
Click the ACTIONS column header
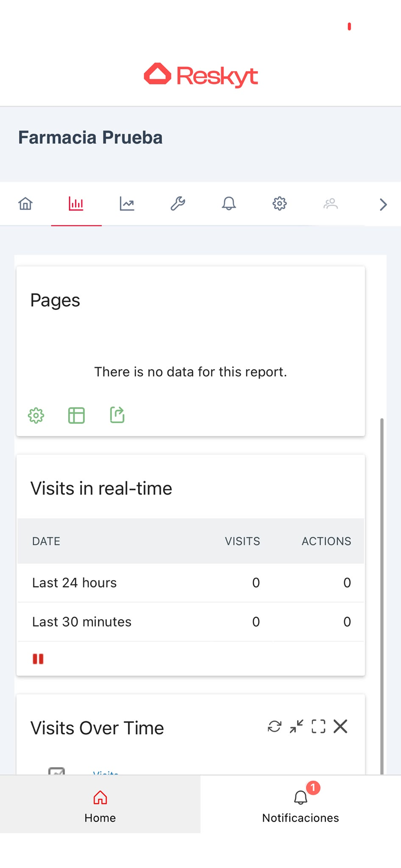(x=326, y=541)
